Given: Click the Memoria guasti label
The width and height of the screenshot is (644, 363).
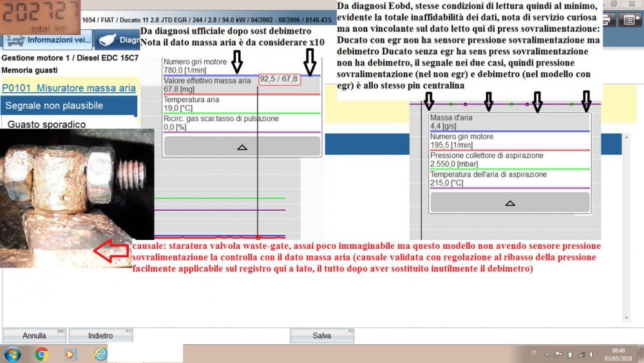Looking at the screenshot, I should pos(30,70).
